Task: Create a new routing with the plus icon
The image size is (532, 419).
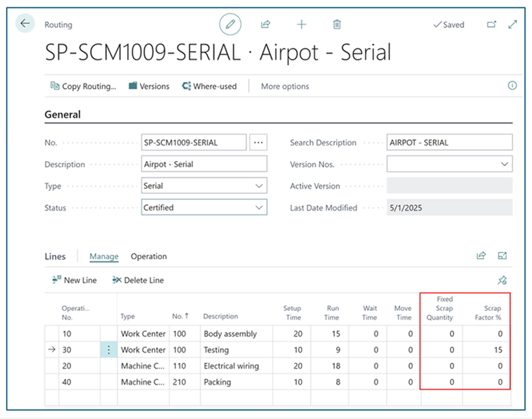Action: [301, 24]
